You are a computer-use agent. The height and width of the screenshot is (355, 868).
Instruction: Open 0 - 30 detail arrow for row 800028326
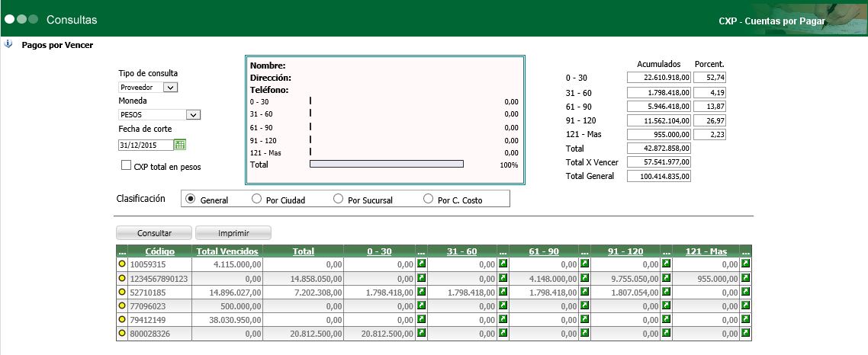click(x=421, y=333)
